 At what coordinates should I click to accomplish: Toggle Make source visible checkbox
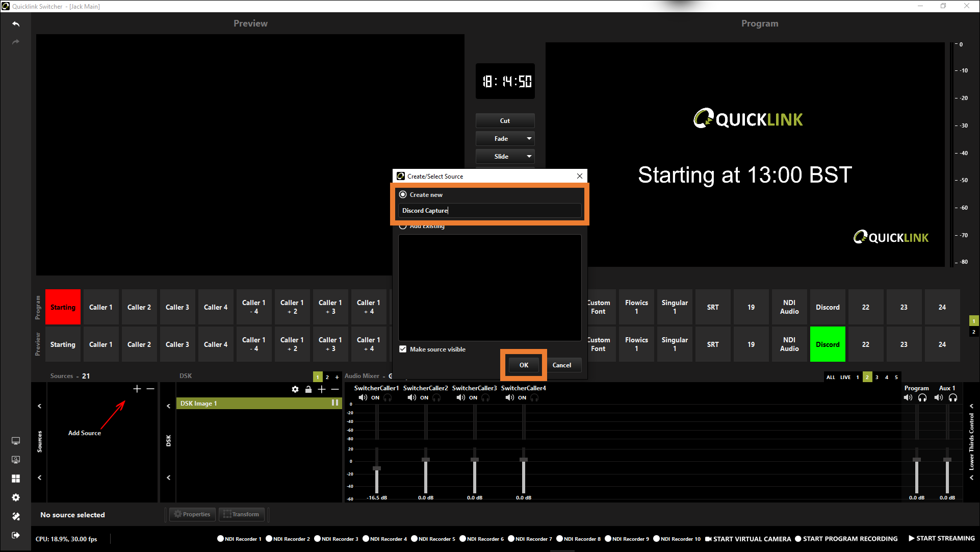[x=403, y=349]
